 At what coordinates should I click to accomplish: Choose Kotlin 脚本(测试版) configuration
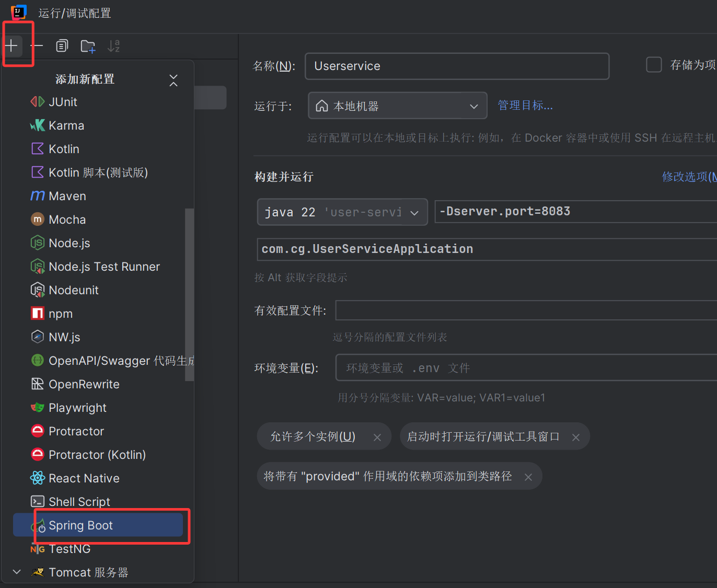coord(98,172)
